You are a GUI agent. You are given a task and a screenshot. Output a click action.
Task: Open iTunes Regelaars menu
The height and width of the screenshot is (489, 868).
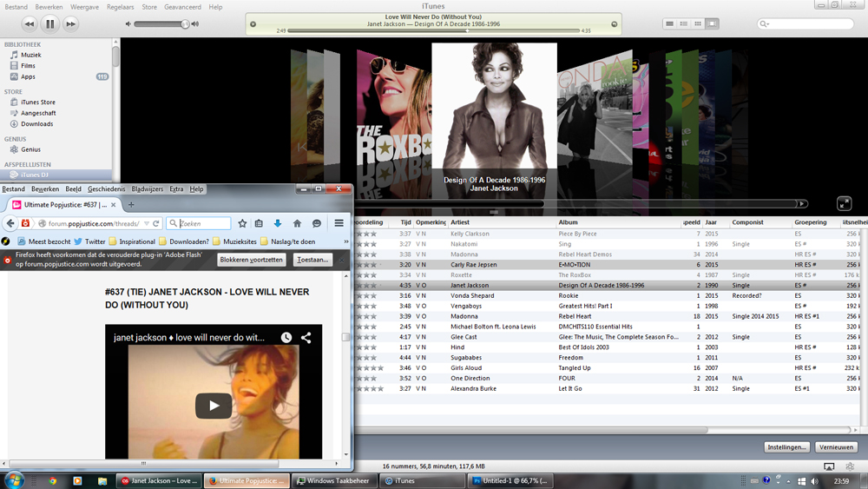[x=120, y=7]
